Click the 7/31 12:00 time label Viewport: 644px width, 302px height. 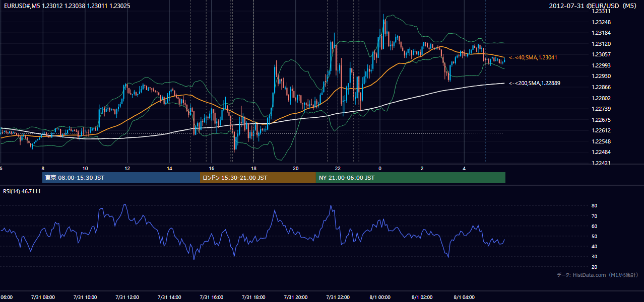click(127, 297)
